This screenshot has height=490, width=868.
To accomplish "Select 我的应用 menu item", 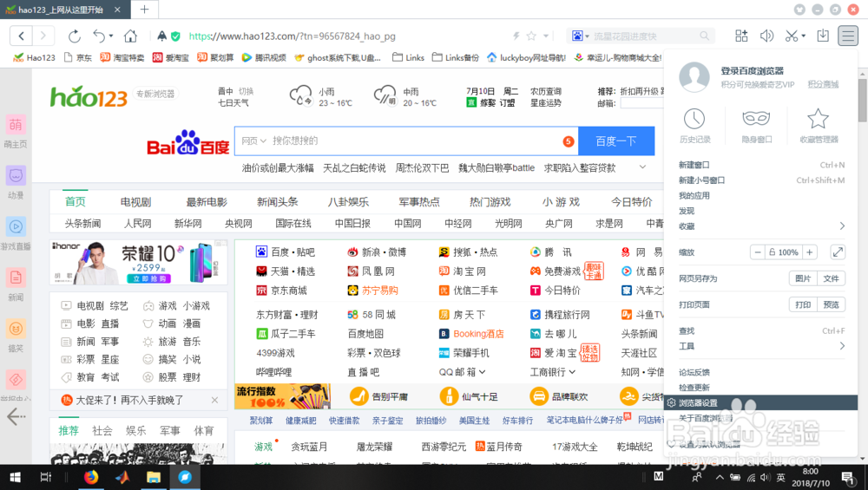I will click(x=694, y=196).
